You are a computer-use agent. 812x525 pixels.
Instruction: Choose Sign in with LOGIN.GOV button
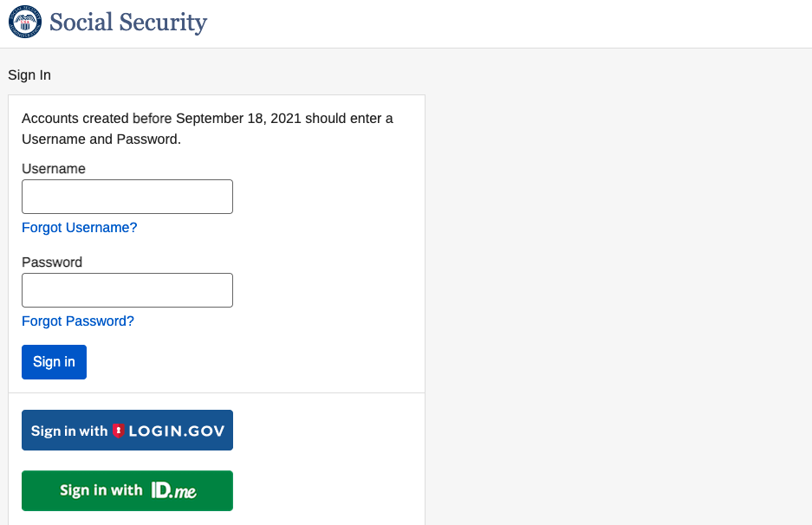pyautogui.click(x=127, y=431)
